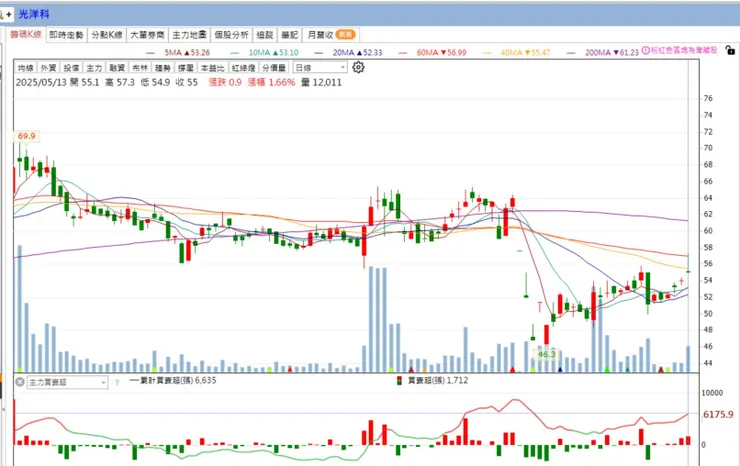Open the chart settings gear icon
This screenshot has height=466, width=740.
pos(358,67)
